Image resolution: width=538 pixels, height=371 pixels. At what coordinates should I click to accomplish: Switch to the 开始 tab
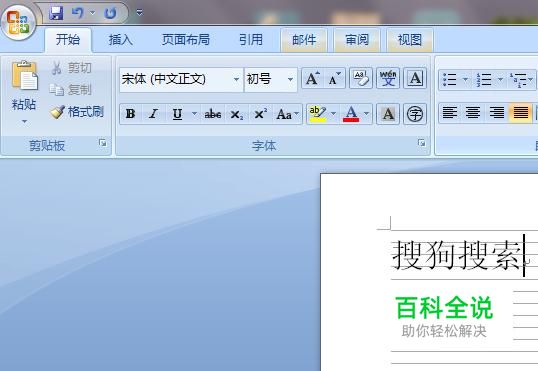68,39
